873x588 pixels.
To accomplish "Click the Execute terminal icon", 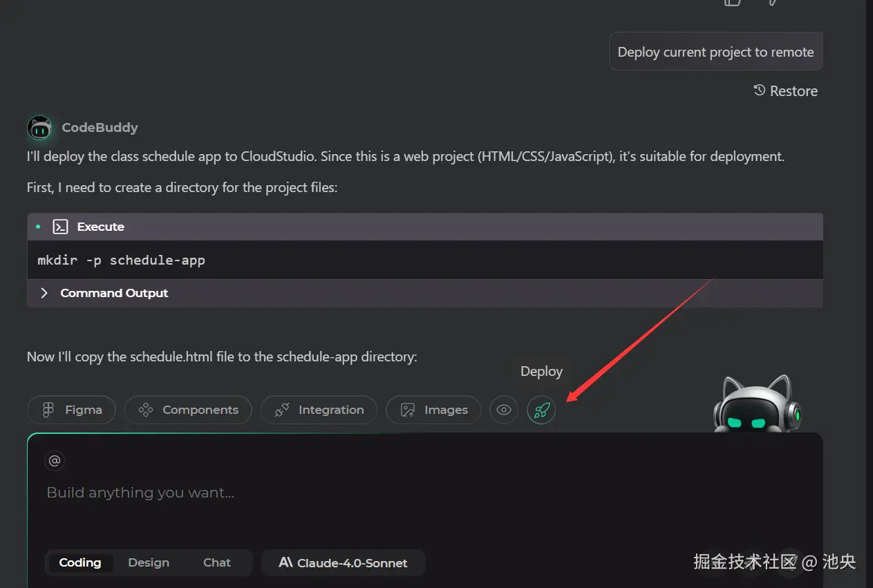I will pyautogui.click(x=60, y=227).
